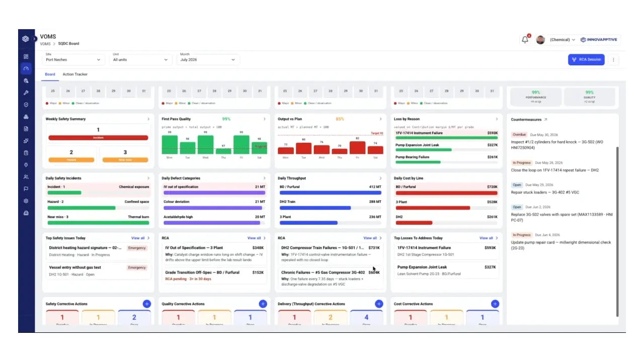
Task: Expand the First Pass Quality chevron
Action: click(x=265, y=119)
